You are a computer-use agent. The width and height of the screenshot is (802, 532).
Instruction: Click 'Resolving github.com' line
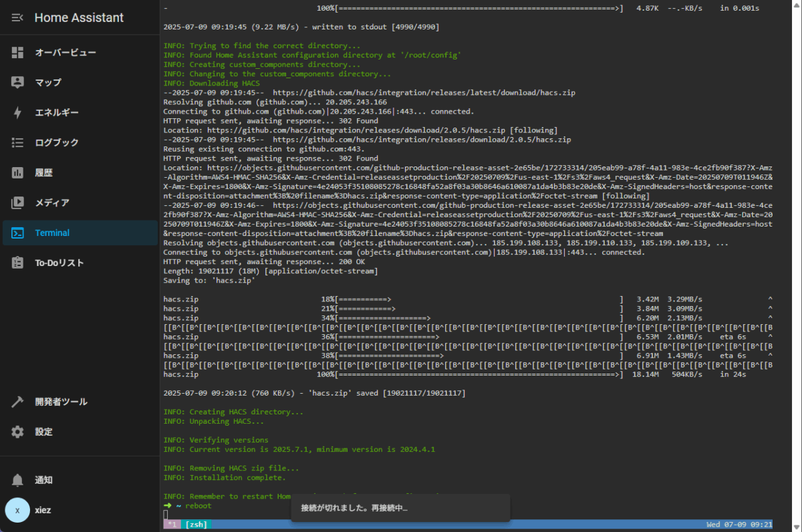pos(275,102)
